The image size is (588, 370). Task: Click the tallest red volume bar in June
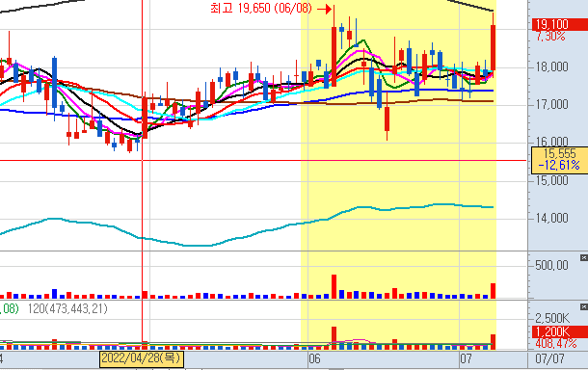(334, 286)
